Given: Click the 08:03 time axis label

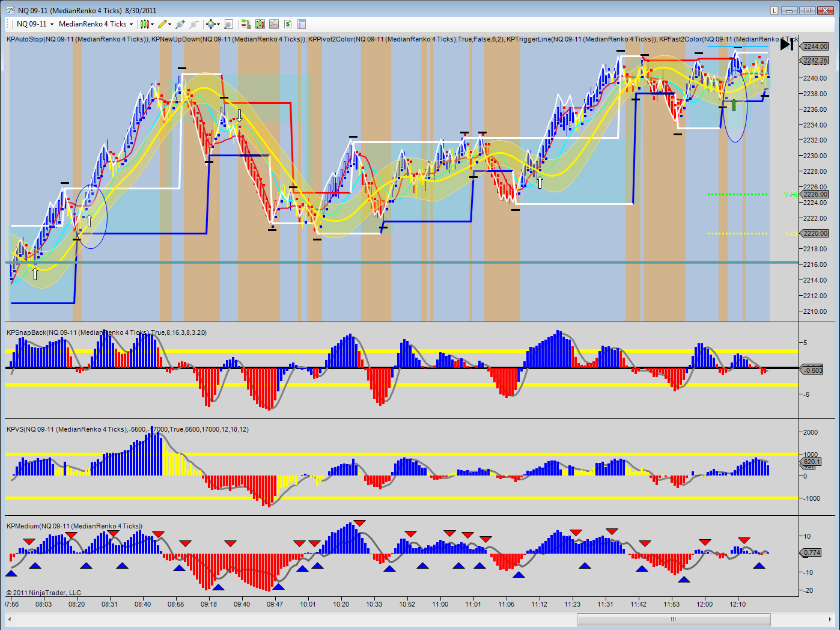Looking at the screenshot, I should click(43, 604).
